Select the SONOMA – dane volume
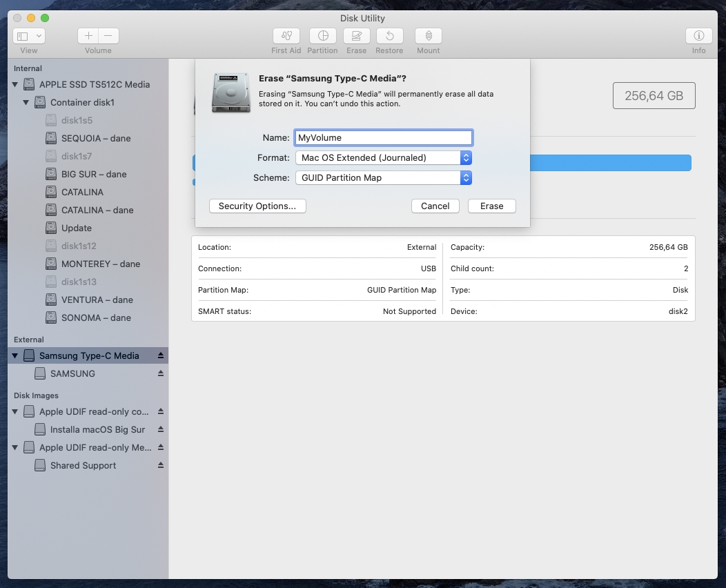This screenshot has width=726, height=588. point(88,317)
